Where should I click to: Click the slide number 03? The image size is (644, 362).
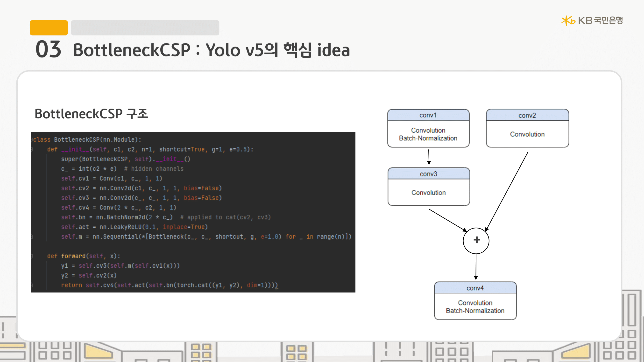pyautogui.click(x=48, y=49)
